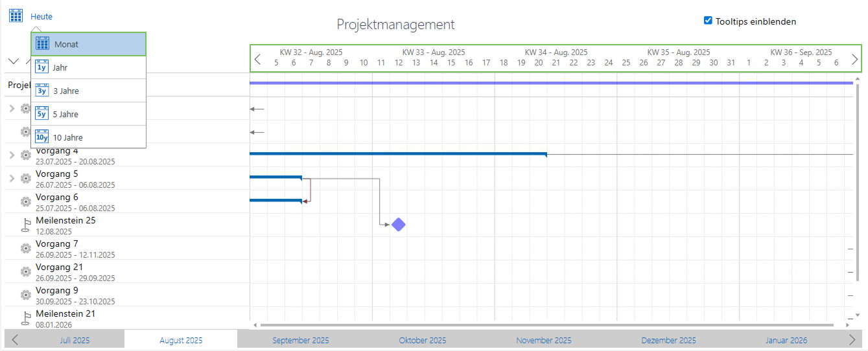Toggle the Tooltips einblenden checkbox
Viewport: 868px width, 351px height.
click(x=708, y=21)
